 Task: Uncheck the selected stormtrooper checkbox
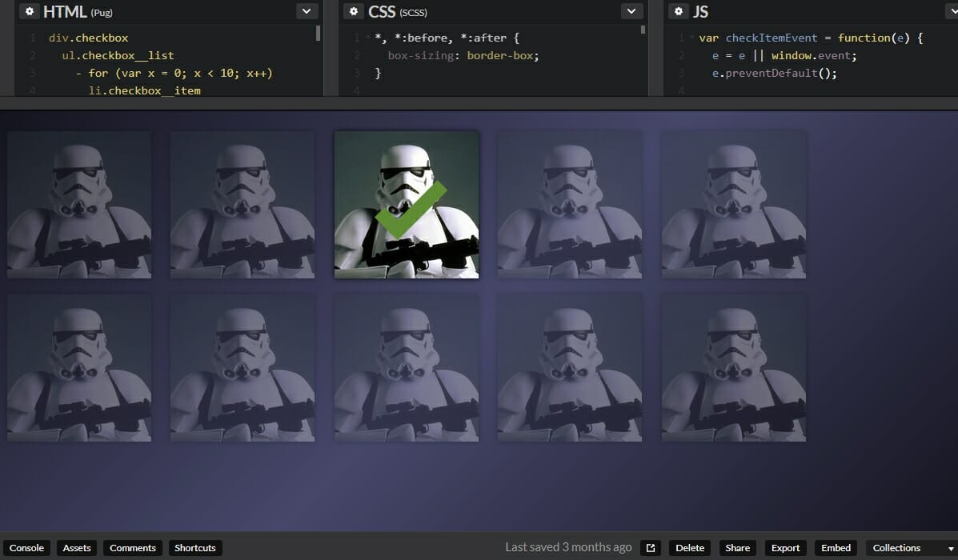point(407,205)
